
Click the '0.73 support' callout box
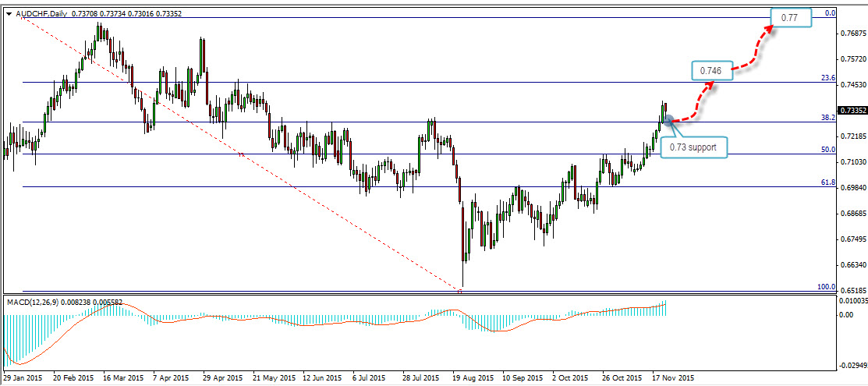(x=694, y=147)
